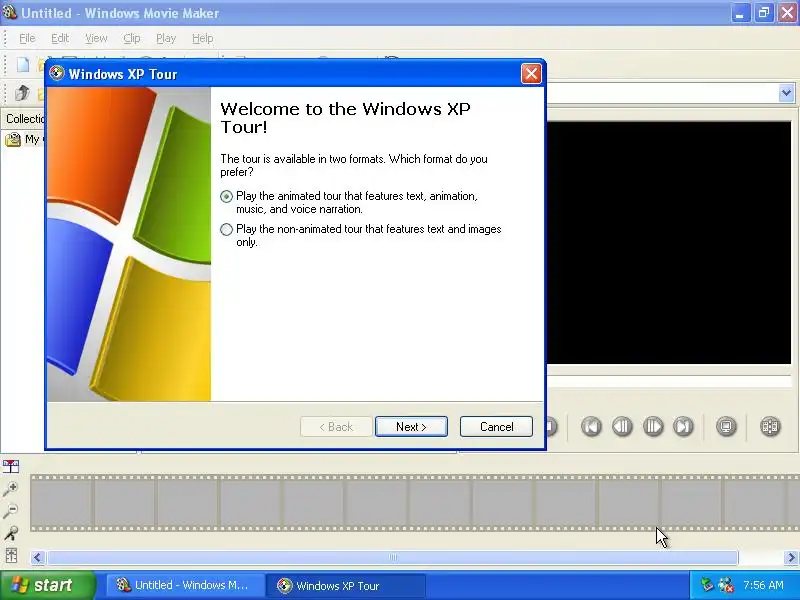Select the animated tour radio option
This screenshot has height=600, width=800.
[227, 196]
